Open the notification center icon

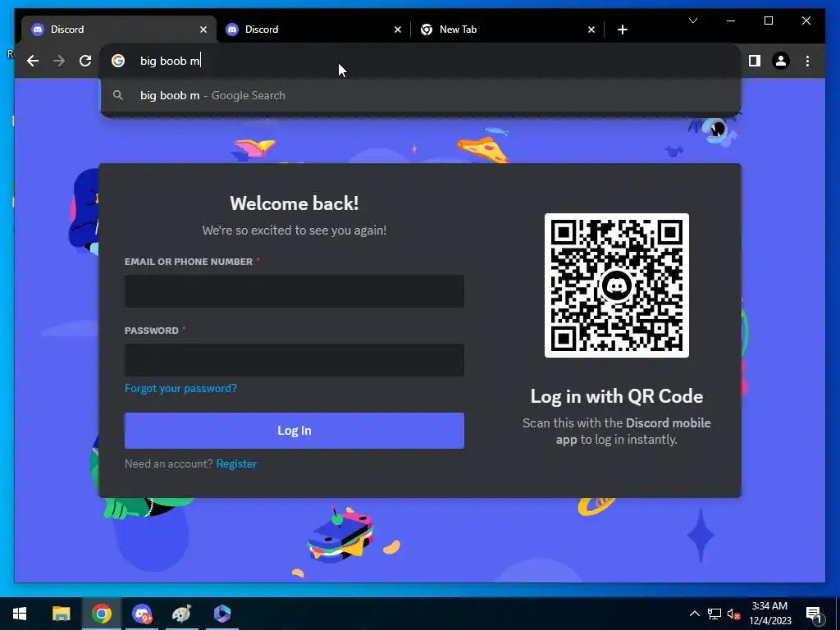[814, 614]
